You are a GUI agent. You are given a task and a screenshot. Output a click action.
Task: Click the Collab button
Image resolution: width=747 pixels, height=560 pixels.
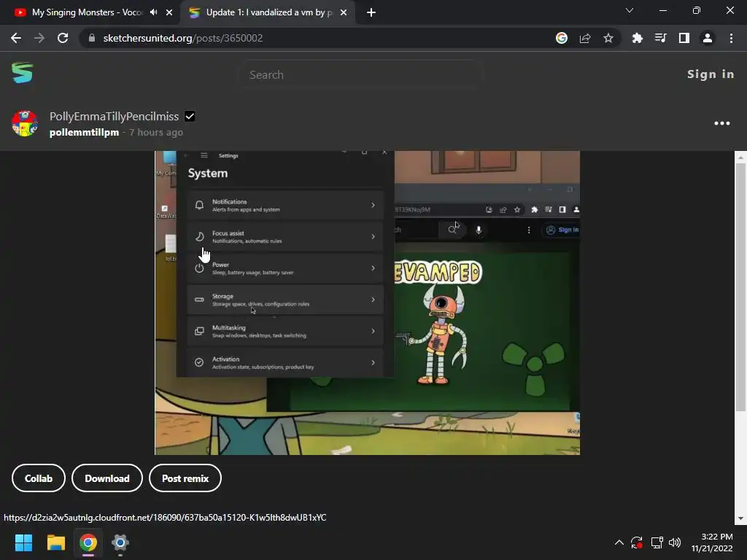(39, 478)
